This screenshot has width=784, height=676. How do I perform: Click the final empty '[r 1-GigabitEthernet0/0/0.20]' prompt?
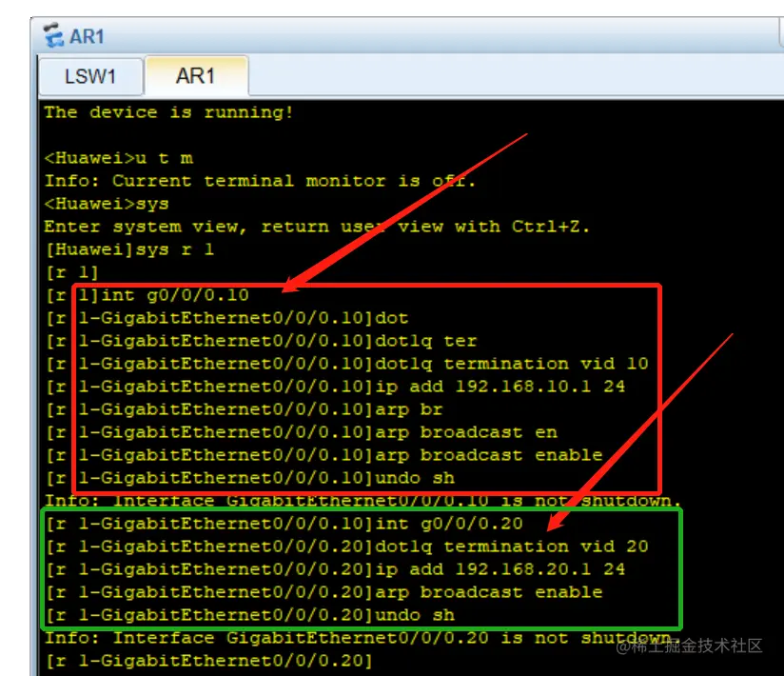(x=209, y=661)
